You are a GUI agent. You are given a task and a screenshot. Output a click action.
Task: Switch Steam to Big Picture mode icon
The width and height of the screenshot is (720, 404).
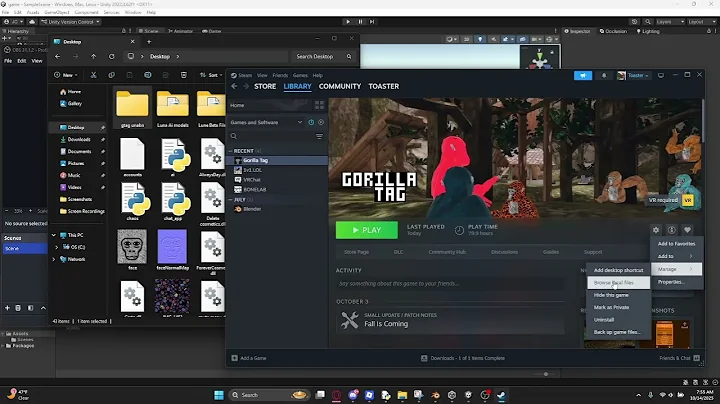tap(661, 75)
